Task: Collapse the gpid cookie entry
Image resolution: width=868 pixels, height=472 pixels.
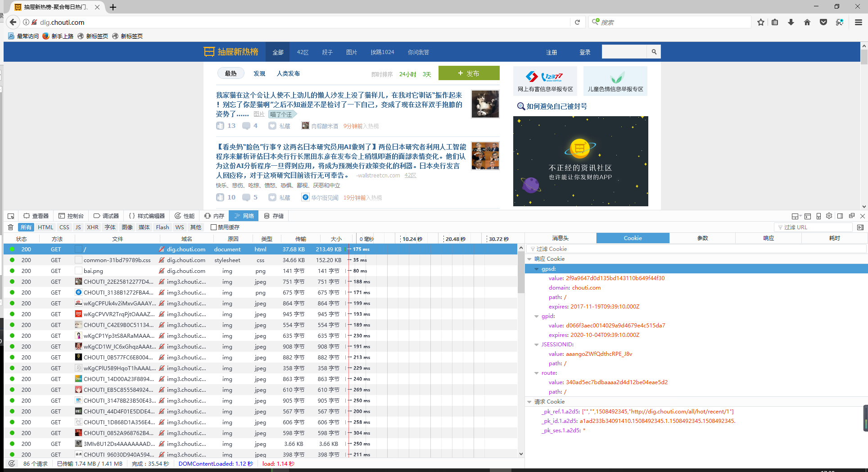Action: click(x=537, y=316)
